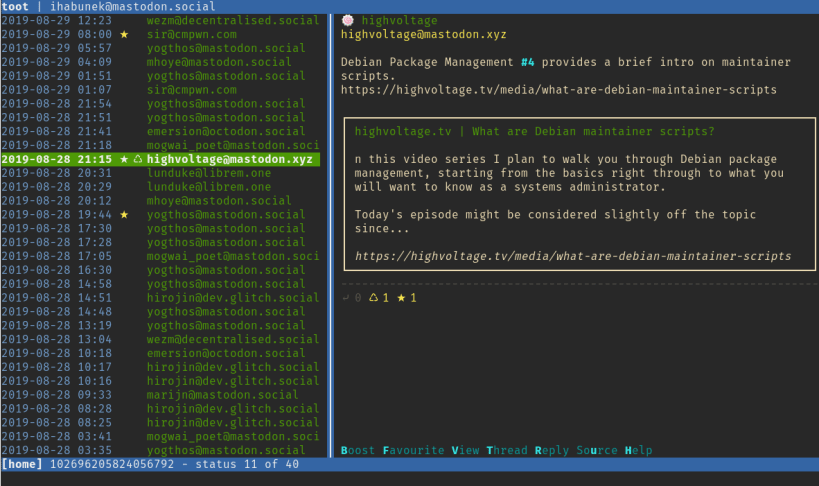Viewport: 819px width, 486px height.
Task: Select the Boost command
Action: (x=358, y=450)
